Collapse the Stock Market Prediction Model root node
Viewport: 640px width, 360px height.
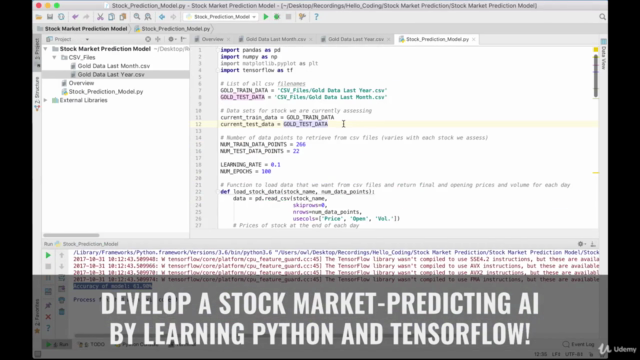point(45,49)
